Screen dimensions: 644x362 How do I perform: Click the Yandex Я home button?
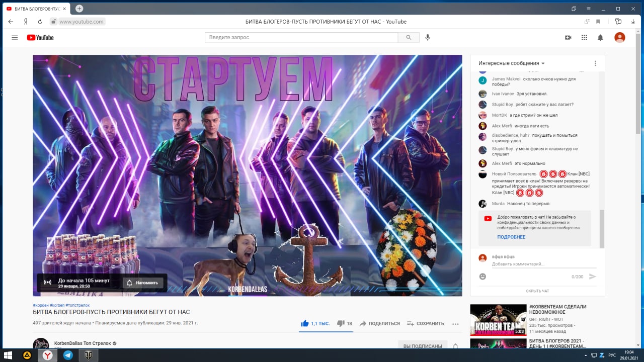[x=25, y=22]
